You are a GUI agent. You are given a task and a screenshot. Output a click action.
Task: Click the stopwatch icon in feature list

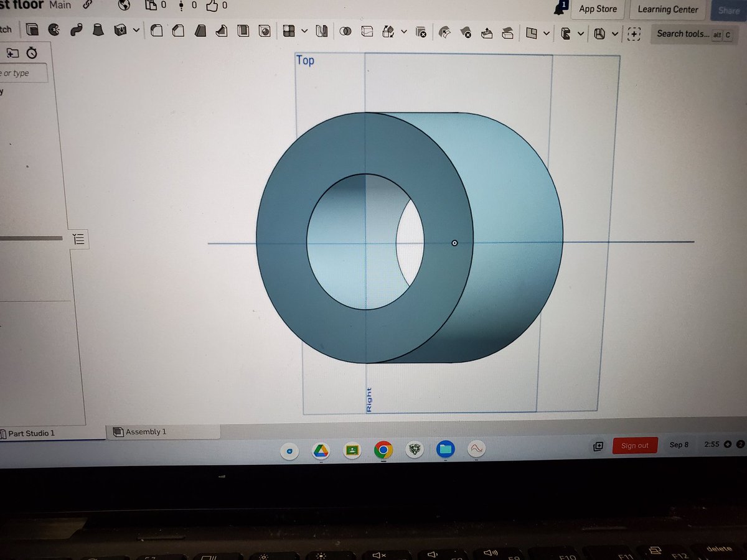coord(31,53)
